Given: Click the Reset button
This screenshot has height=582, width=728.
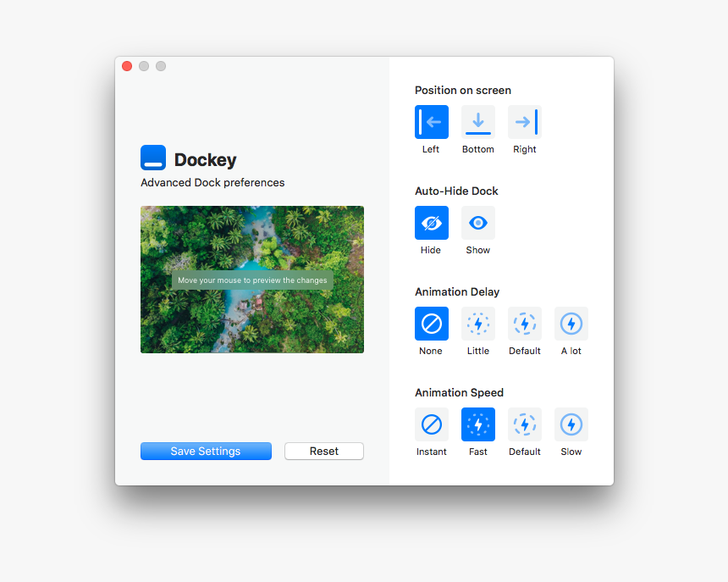Looking at the screenshot, I should coord(324,451).
